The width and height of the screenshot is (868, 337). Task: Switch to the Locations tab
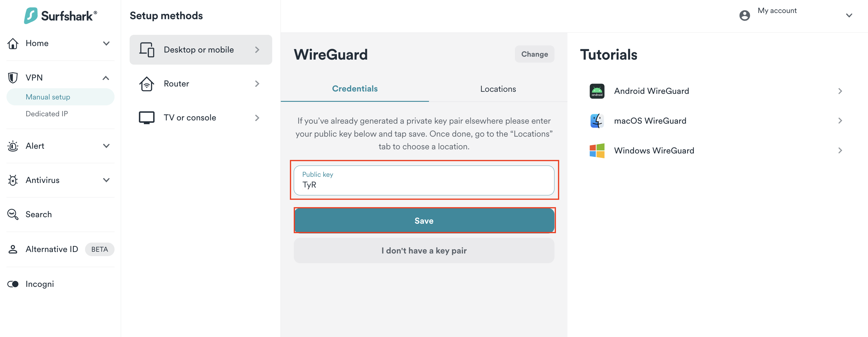coord(498,89)
